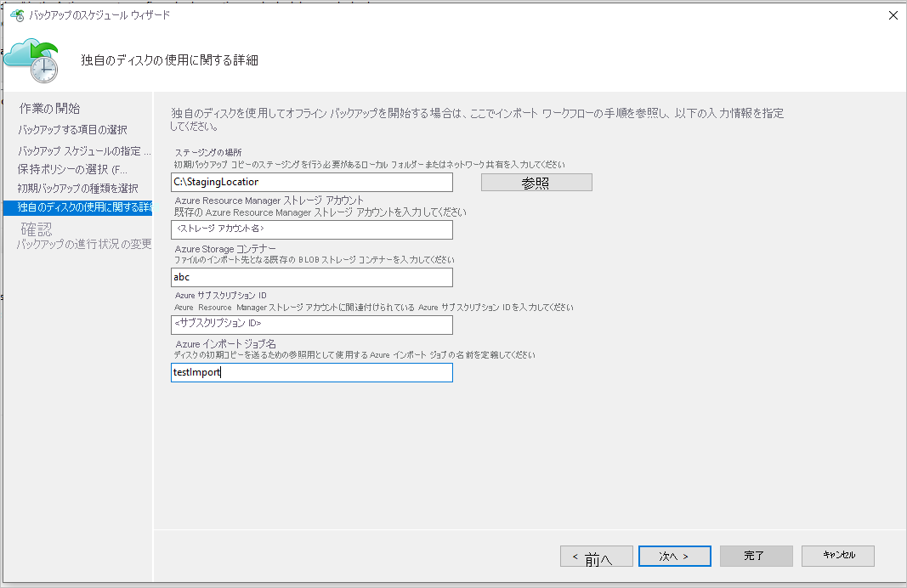Open バックアップ スケジュールの指定 step
This screenshot has width=907, height=588.
coord(84,151)
